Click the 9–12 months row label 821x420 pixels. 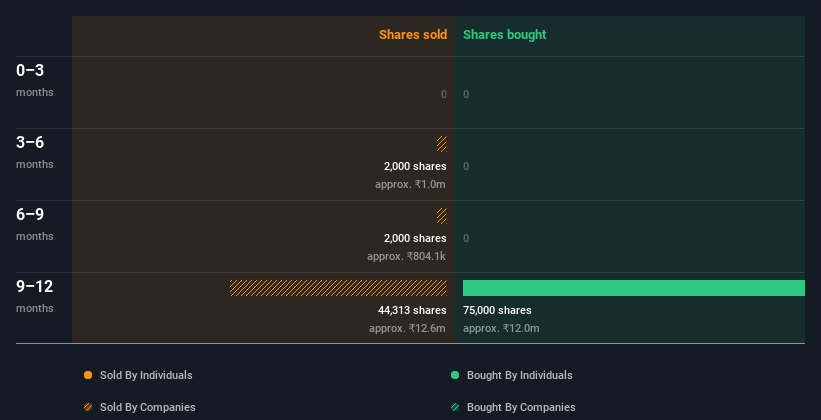pyautogui.click(x=35, y=296)
